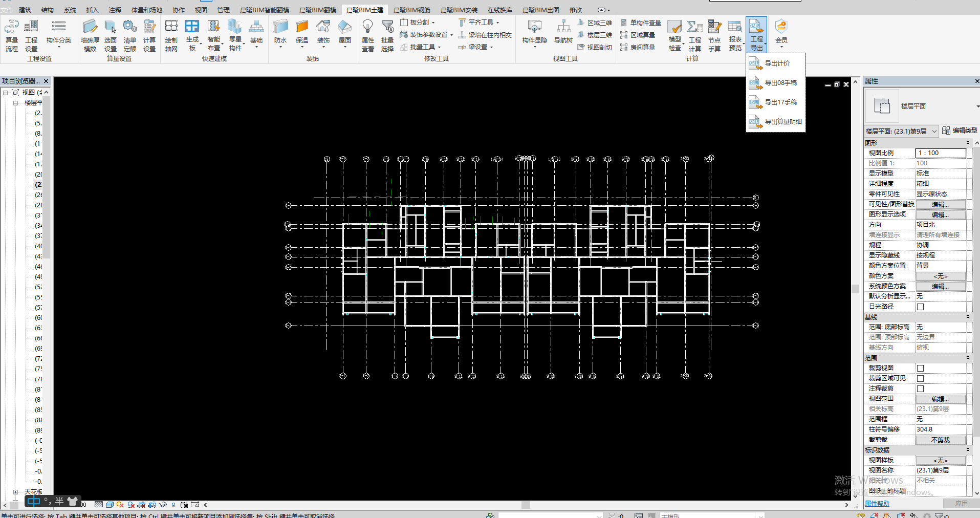The width and height of the screenshot is (980, 518).
Task: Switch to the 在线族库 ribbon tab
Action: tap(500, 10)
